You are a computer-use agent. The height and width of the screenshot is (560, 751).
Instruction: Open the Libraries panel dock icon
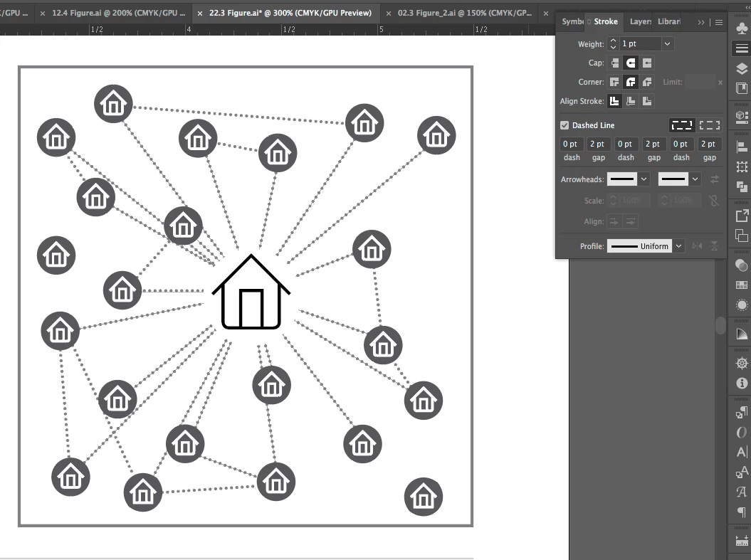[742, 88]
